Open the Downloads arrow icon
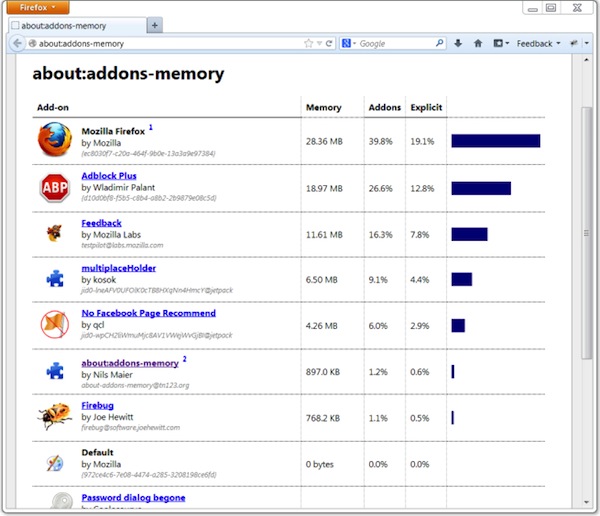 (x=458, y=44)
